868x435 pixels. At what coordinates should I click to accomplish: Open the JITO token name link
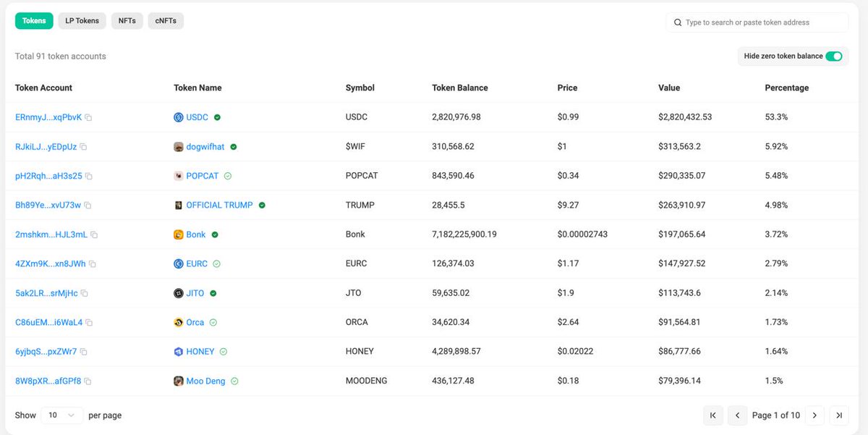click(x=195, y=293)
